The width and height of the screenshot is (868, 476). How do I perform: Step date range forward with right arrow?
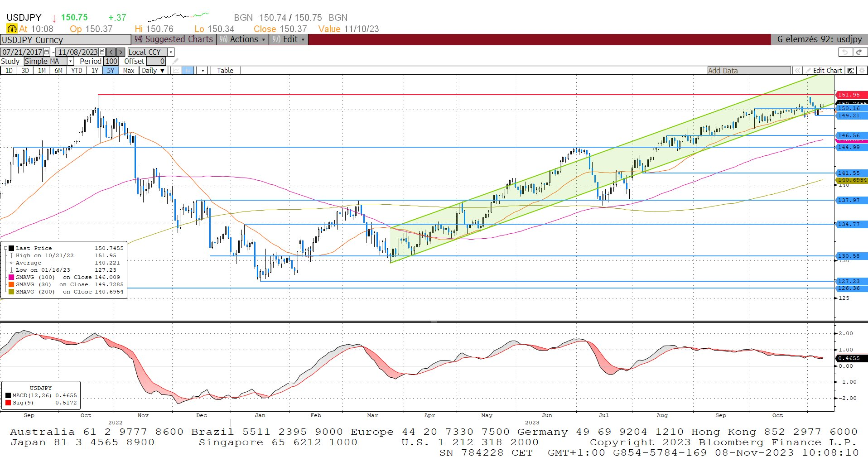tap(121, 52)
